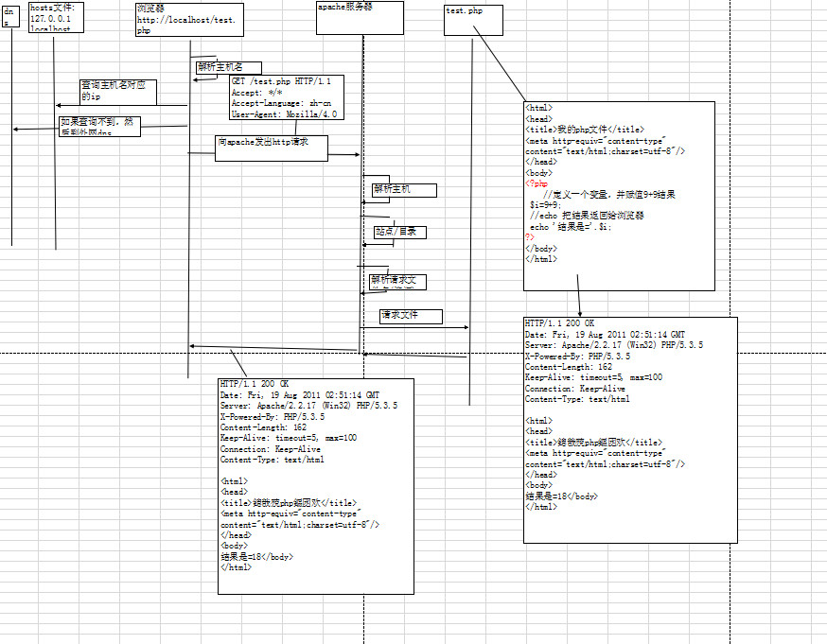Select the hosts文件 127.0.0.1 text box
Viewport: 827px width, 644px height.
pyautogui.click(x=56, y=17)
